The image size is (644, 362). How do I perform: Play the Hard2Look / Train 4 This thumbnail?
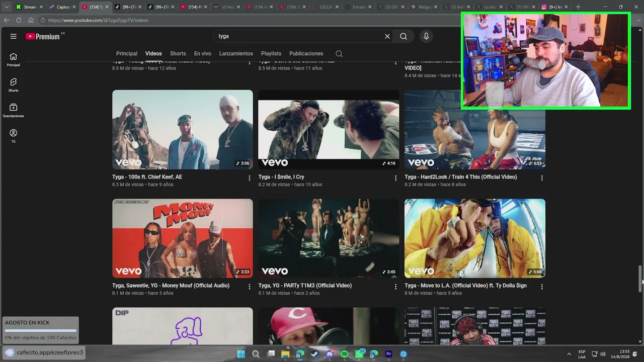[475, 130]
